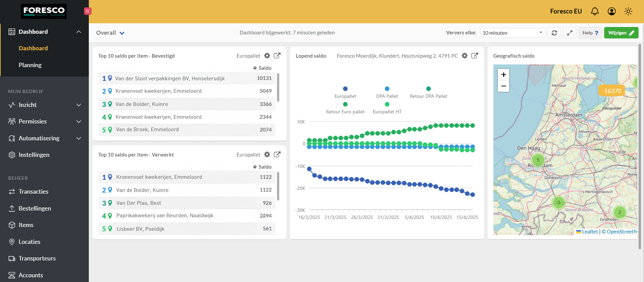Open Instellingen gear in sidebar

click(x=12, y=155)
